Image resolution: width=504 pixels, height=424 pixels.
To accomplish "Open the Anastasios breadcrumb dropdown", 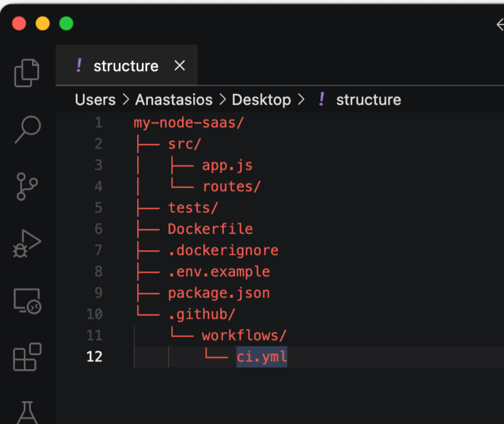I will coord(174,100).
